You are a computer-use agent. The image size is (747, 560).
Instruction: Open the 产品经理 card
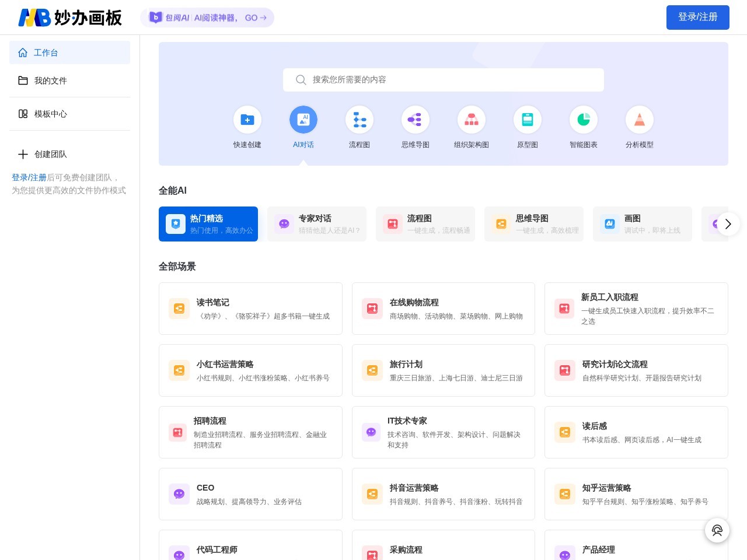pyautogui.click(x=636, y=545)
